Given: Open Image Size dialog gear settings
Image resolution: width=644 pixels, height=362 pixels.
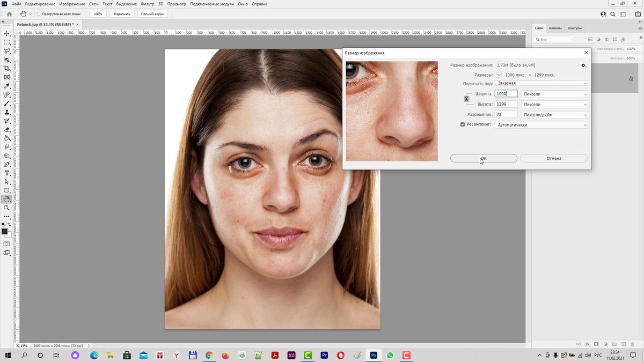Looking at the screenshot, I should pos(584,65).
